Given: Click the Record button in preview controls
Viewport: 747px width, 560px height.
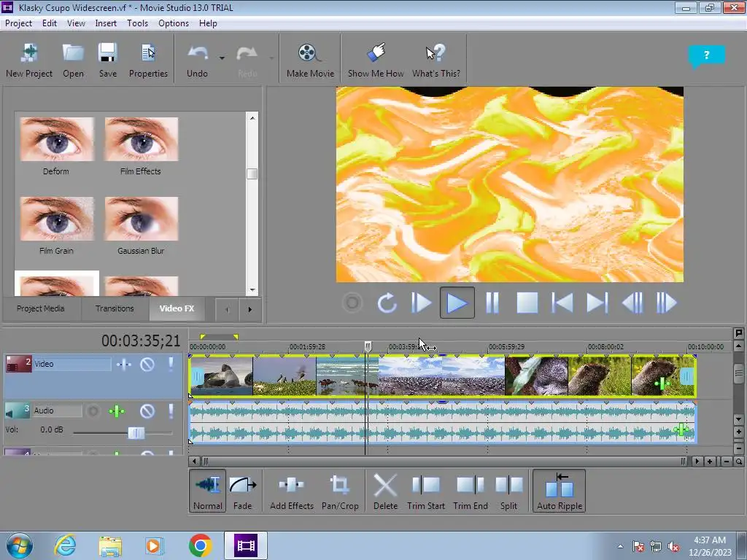Looking at the screenshot, I should [x=352, y=303].
